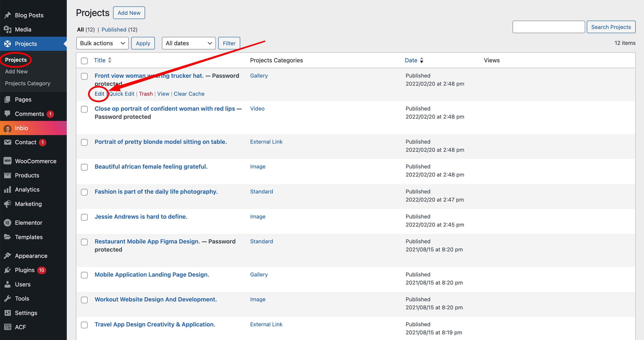Check the box for Front view woman wearing trucker hat
644x340 pixels.
[x=84, y=76]
